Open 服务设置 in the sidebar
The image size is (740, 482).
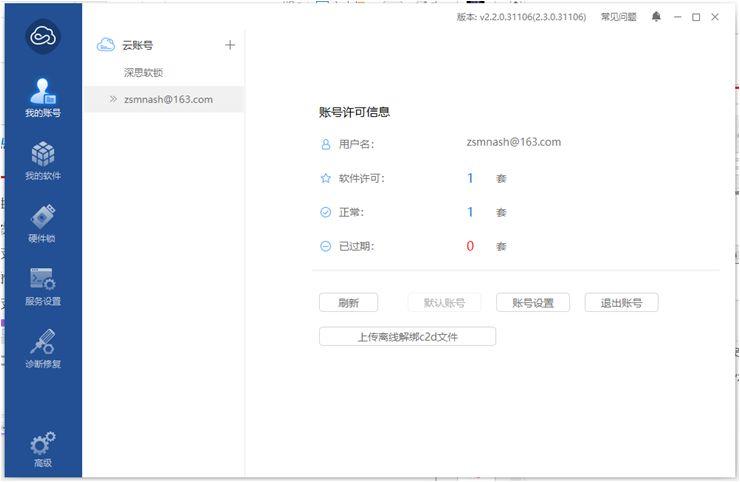pos(43,287)
